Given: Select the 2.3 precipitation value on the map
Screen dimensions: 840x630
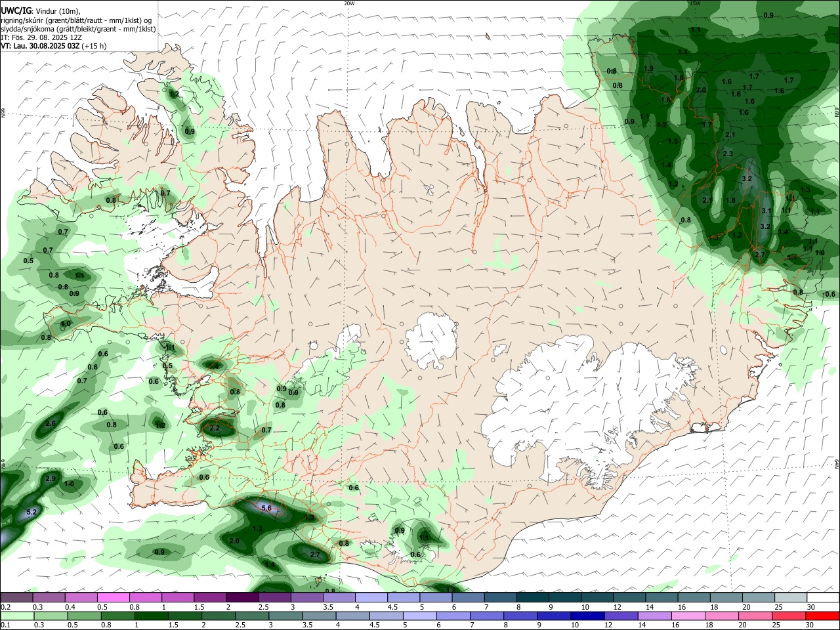Looking at the screenshot, I should (x=727, y=154).
